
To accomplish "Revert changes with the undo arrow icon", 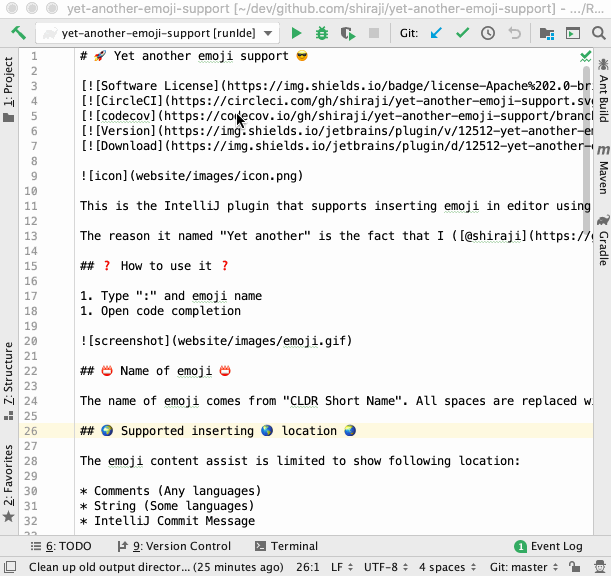I will click(x=514, y=34).
